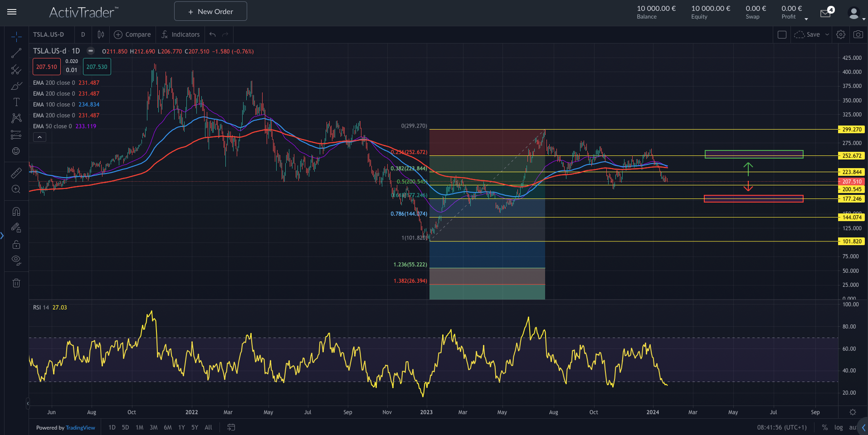Open the hamburger main menu
The image size is (868, 435).
click(x=12, y=12)
